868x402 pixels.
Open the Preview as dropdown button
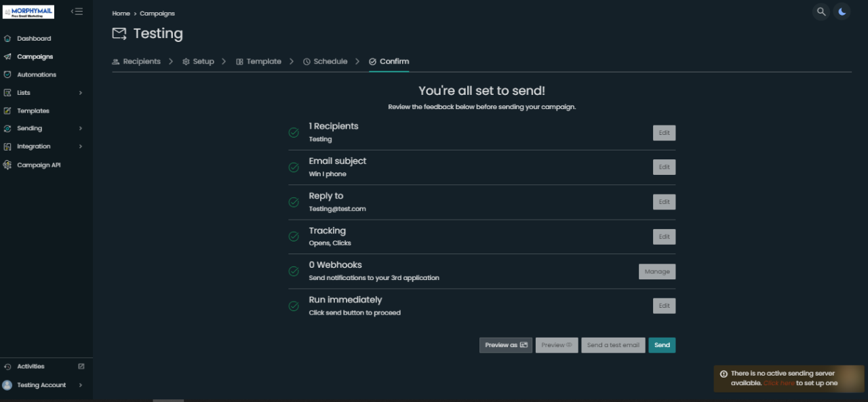506,345
